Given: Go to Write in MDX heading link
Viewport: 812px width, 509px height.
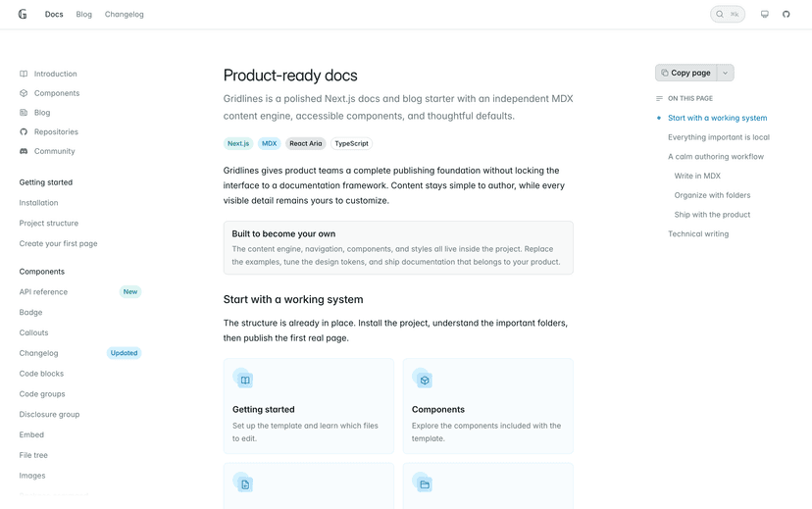Looking at the screenshot, I should tap(697, 177).
